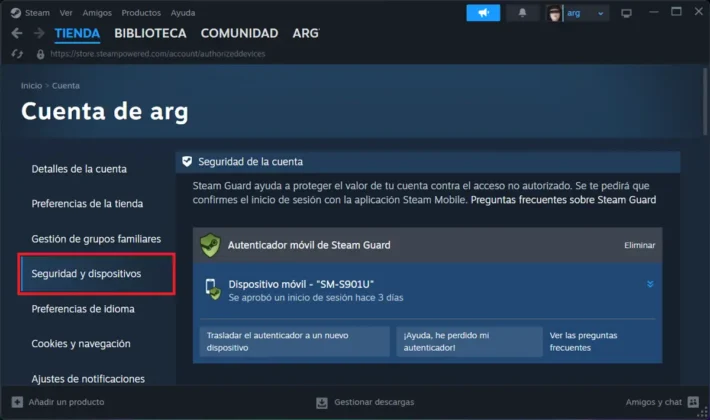Click Trasladar el autenticador a un nuevo dispositivo
Viewport: 710px width, 420px height.
click(x=294, y=342)
